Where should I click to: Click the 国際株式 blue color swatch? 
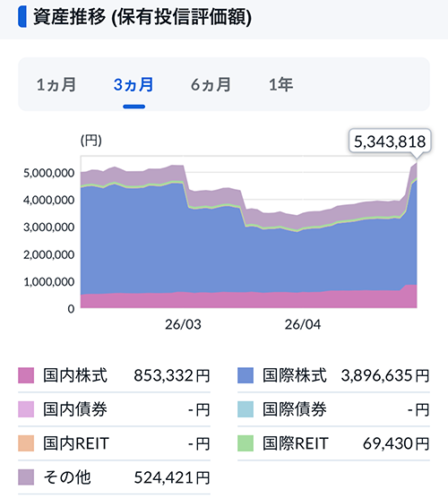point(246,375)
